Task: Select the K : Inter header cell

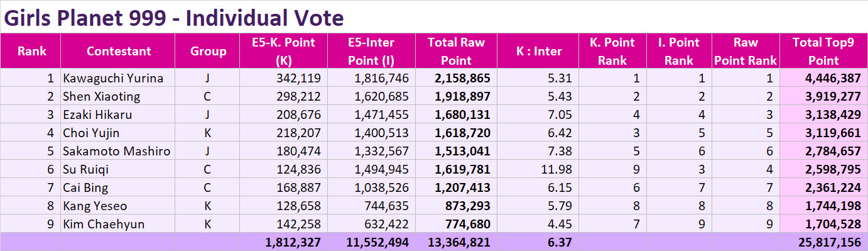Action: [x=539, y=51]
